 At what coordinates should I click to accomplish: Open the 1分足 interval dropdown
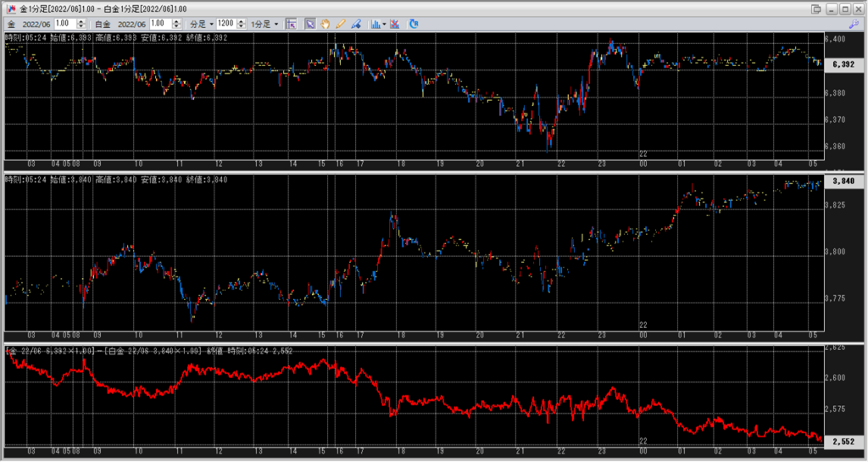[264, 25]
